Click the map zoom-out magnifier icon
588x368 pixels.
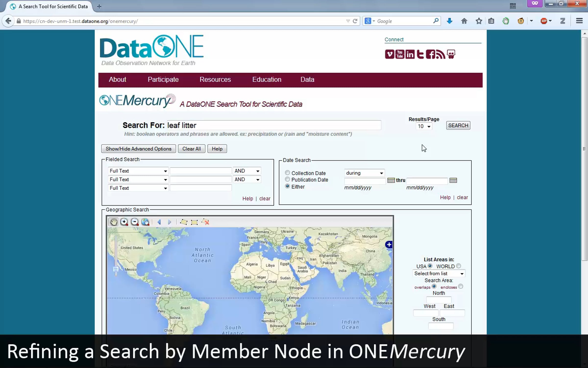pos(135,222)
